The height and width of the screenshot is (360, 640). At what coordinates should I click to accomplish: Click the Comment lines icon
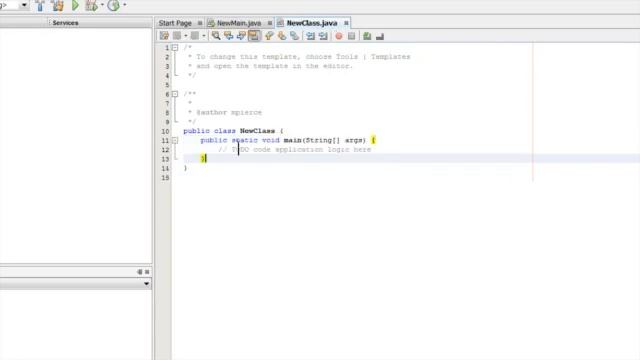(x=367, y=36)
